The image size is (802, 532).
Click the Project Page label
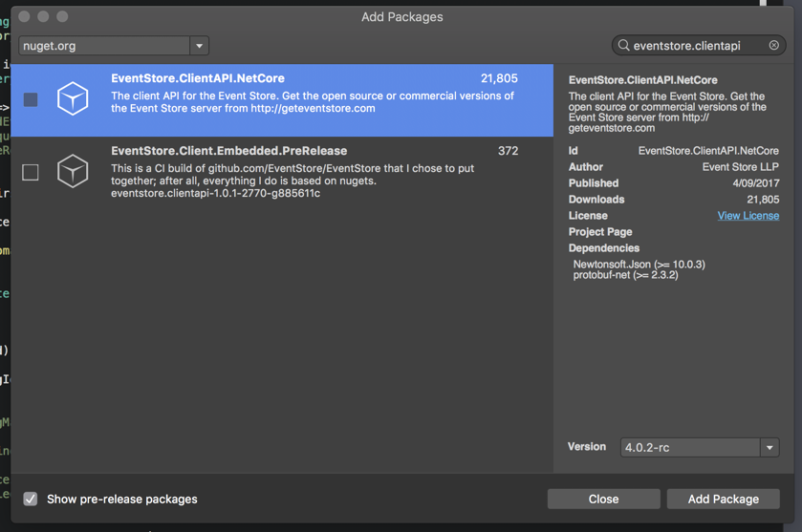point(600,232)
